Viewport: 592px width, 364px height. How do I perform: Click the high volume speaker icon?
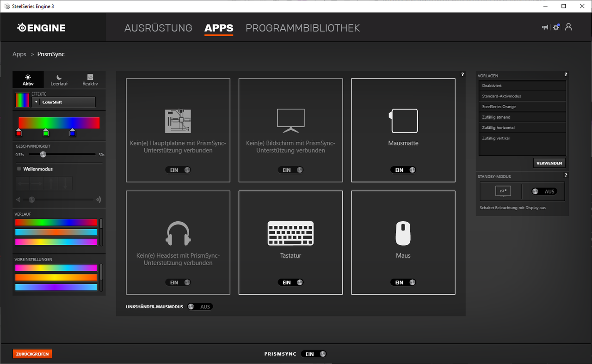click(98, 200)
